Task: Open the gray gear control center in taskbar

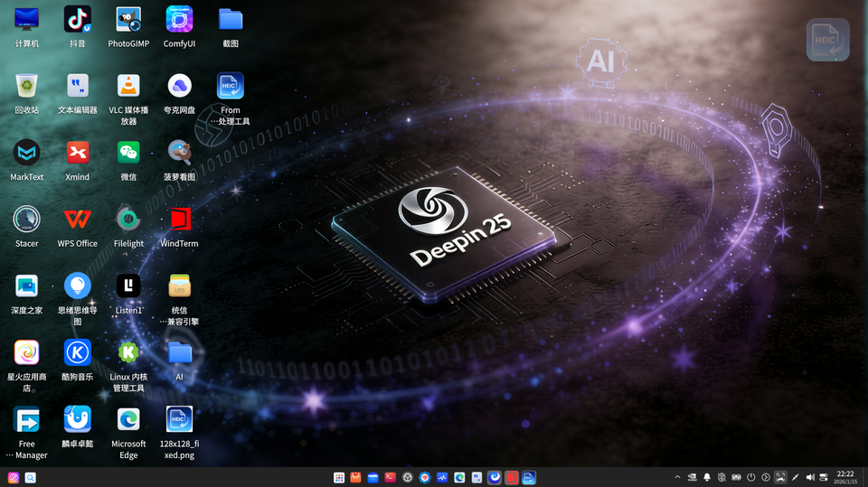Action: tap(408, 478)
